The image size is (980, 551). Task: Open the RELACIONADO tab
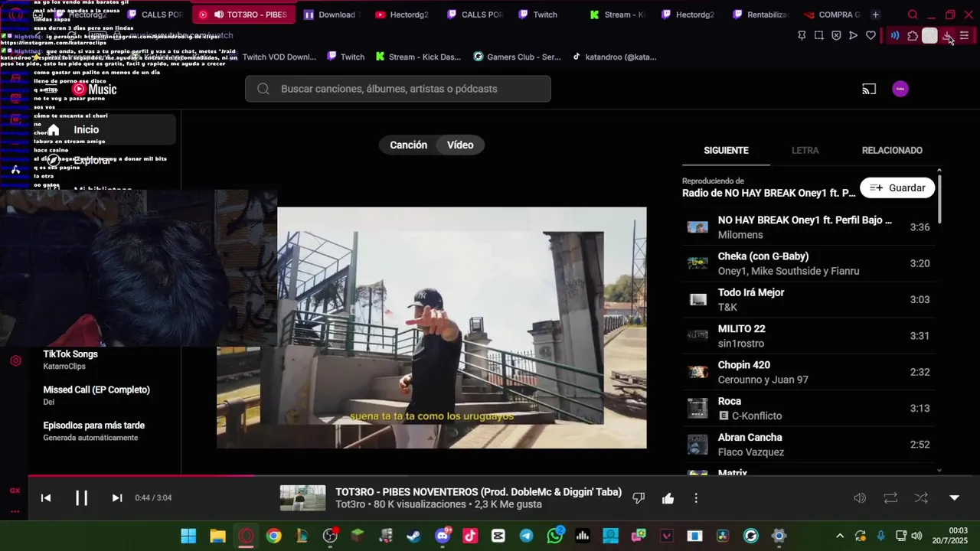coord(892,150)
